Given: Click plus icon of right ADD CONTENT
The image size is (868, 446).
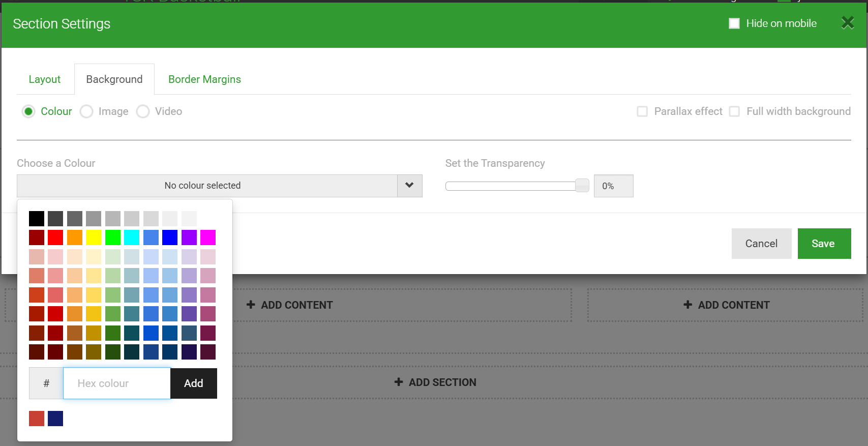Looking at the screenshot, I should (687, 305).
